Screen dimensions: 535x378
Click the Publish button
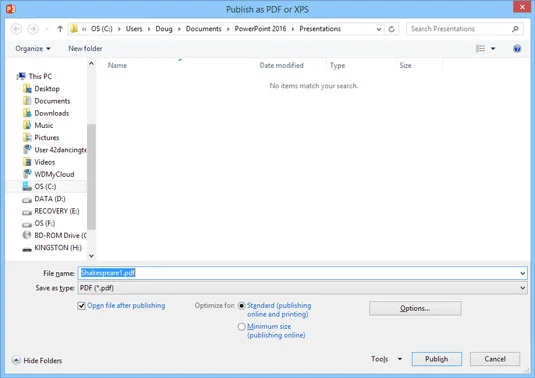coord(437,359)
